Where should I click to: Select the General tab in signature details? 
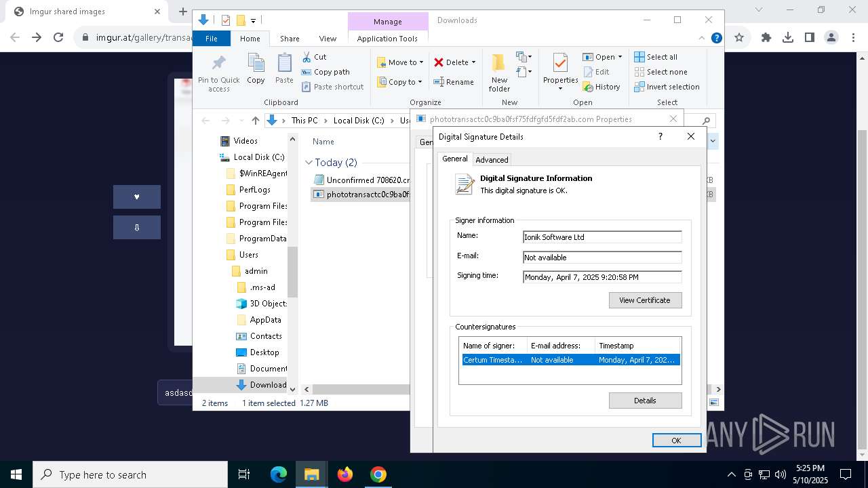click(455, 159)
